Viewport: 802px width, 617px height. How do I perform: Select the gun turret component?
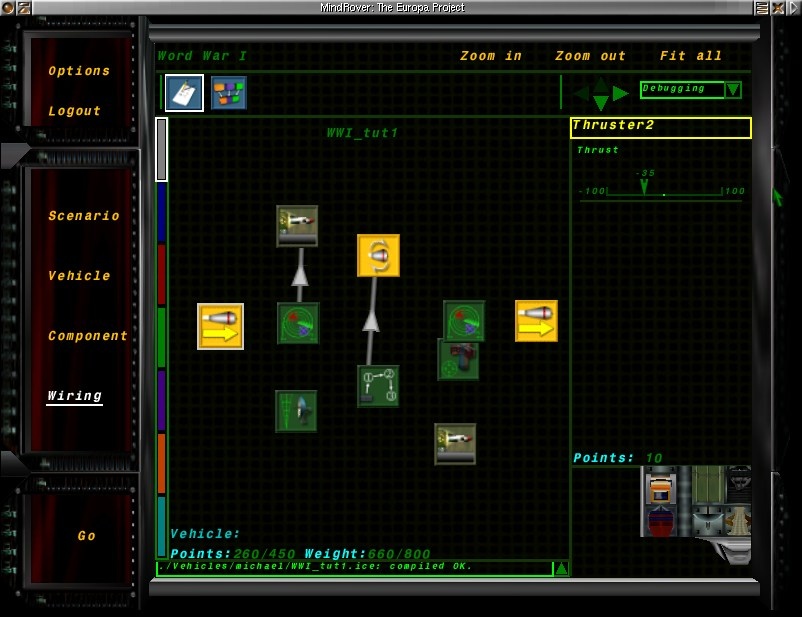pos(458,361)
